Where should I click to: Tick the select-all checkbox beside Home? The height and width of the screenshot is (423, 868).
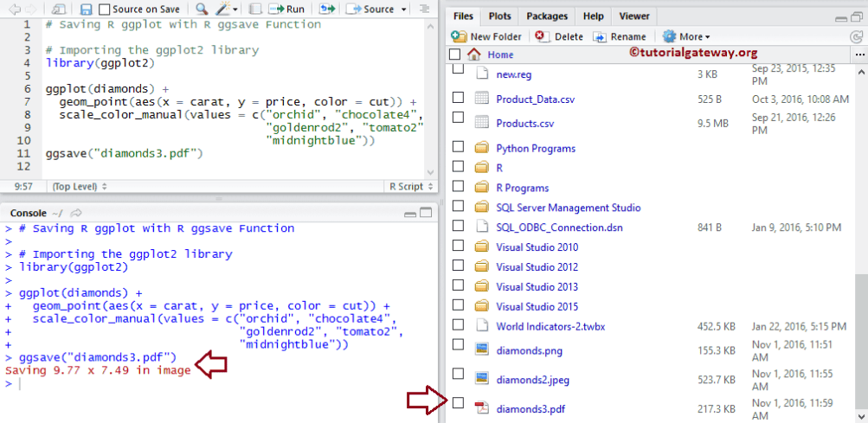point(455,54)
